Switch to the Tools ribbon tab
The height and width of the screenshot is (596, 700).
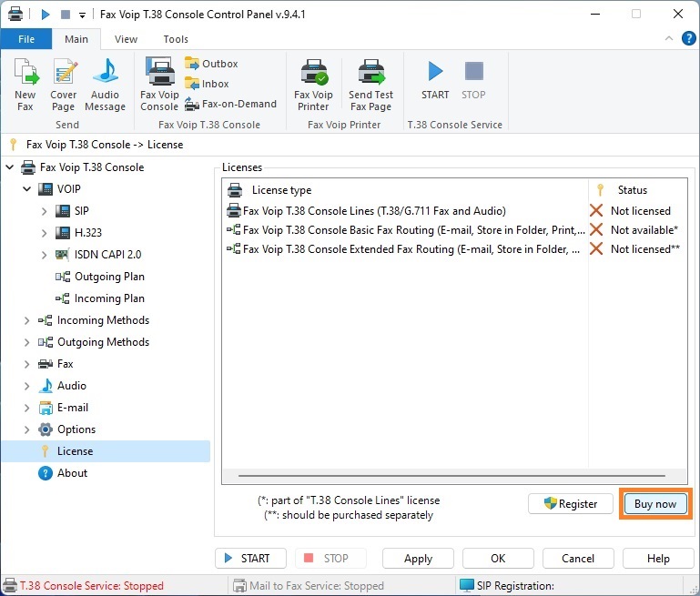click(176, 39)
